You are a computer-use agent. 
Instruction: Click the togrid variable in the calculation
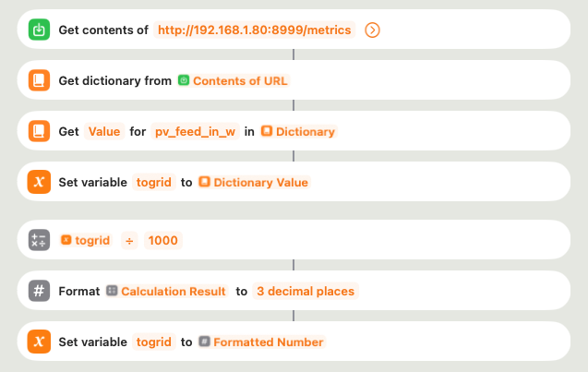(x=86, y=240)
